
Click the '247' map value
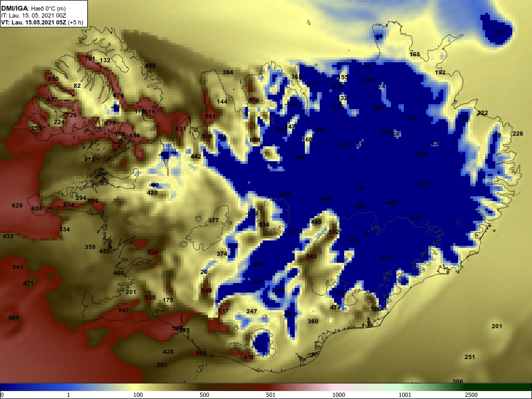pos(252,311)
